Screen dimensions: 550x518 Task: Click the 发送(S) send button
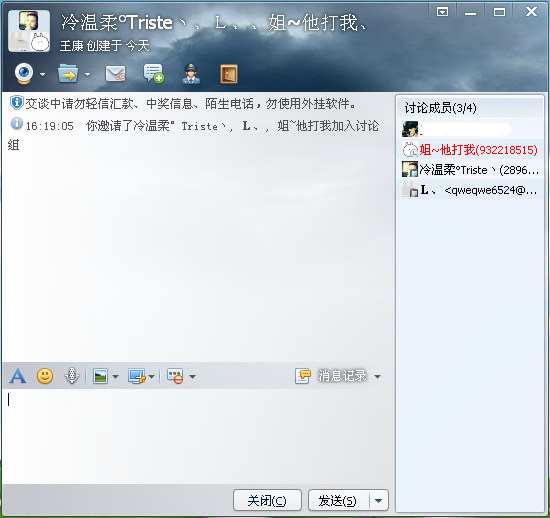tap(338, 500)
